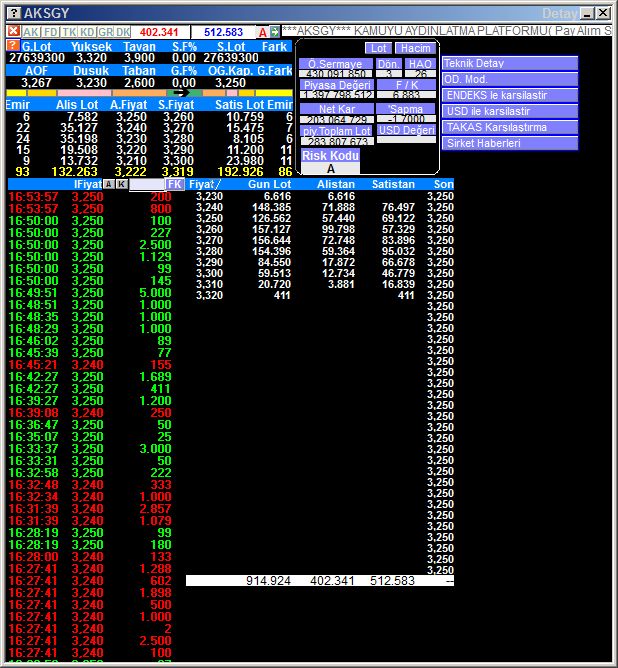Click the leftmost yellow depth bar segment
The image size is (618, 668).
coord(16,93)
